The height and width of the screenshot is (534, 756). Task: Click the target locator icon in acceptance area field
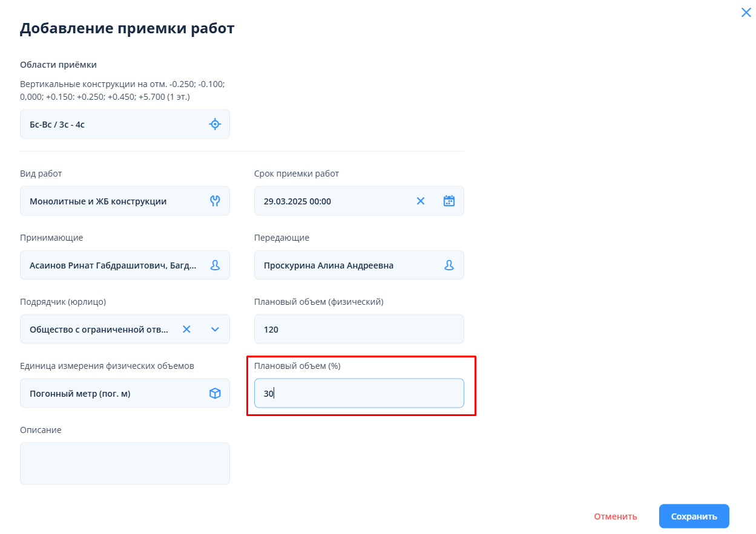pos(215,125)
